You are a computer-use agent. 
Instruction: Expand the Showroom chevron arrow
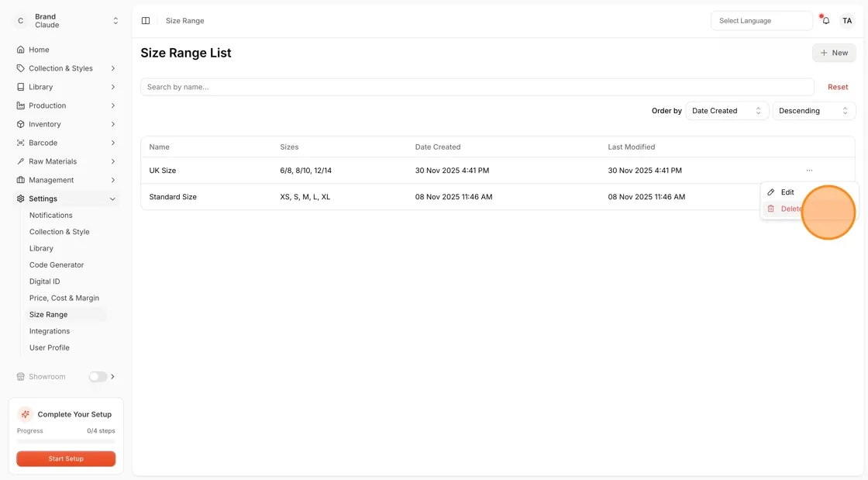[x=113, y=376]
